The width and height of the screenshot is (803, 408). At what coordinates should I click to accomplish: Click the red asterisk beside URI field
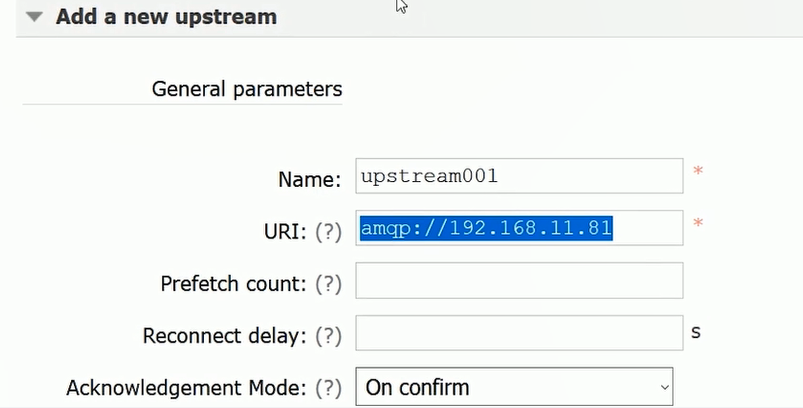point(698,224)
